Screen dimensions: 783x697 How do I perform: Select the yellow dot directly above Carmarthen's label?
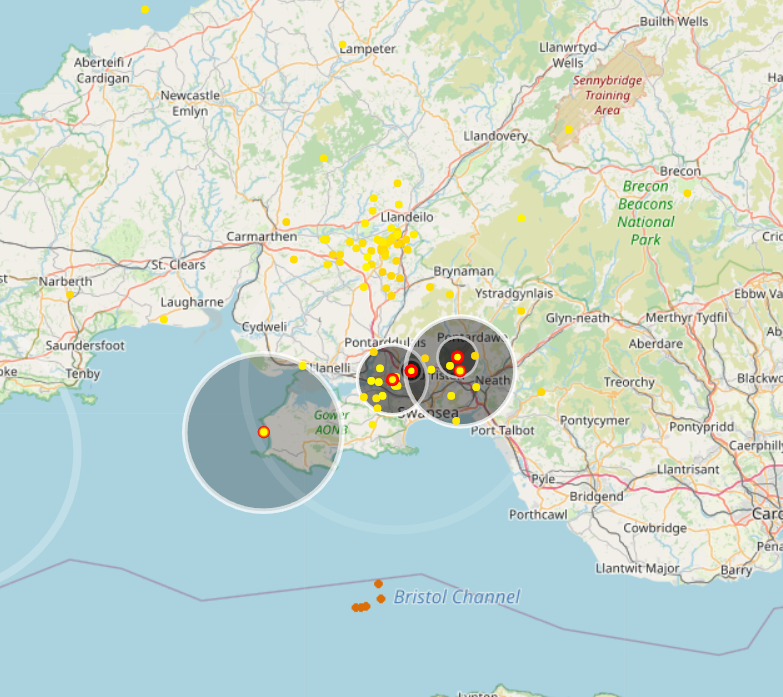[286, 222]
